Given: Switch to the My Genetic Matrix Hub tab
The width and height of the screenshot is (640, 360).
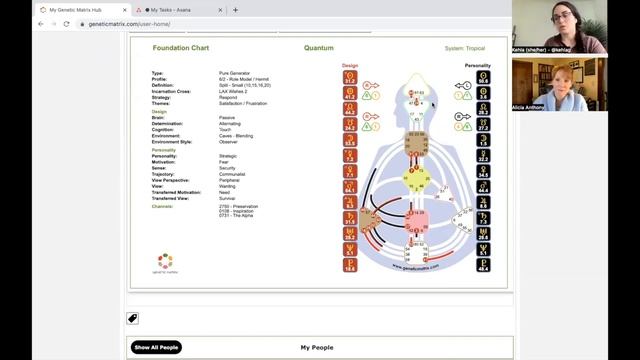Looking at the screenshot, I should pyautogui.click(x=76, y=10).
